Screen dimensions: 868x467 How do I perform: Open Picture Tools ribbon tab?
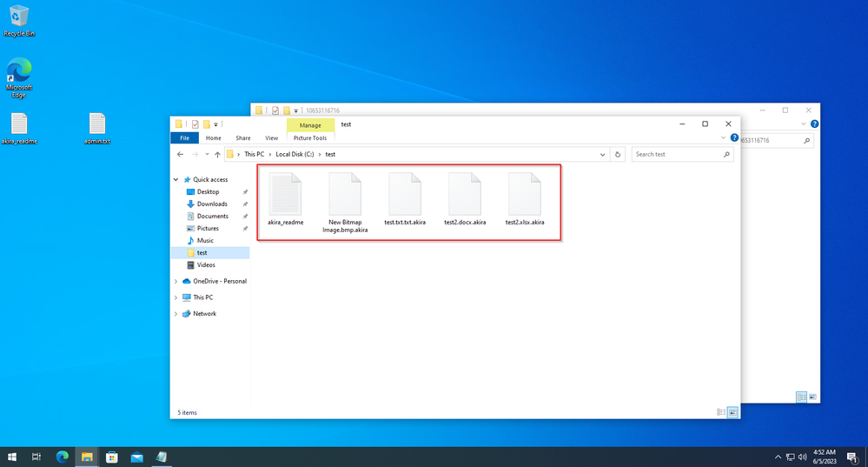tap(310, 138)
